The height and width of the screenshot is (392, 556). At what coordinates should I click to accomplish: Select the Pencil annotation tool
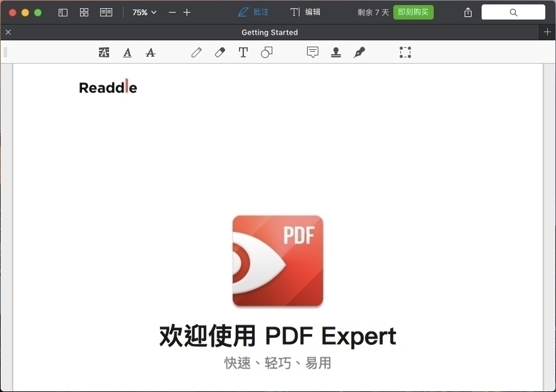pyautogui.click(x=196, y=52)
